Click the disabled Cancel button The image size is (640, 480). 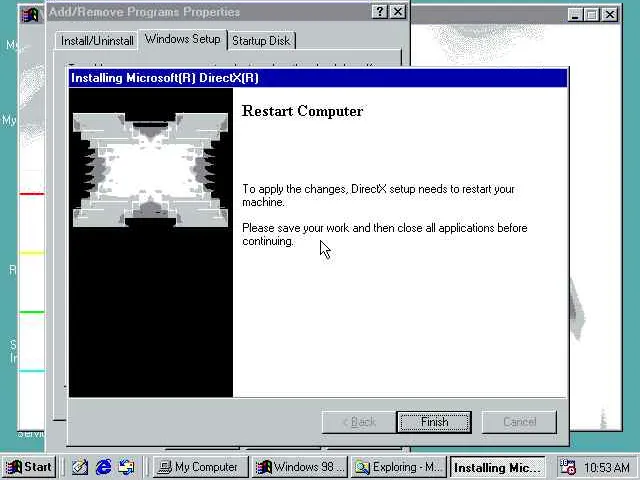(x=519, y=422)
